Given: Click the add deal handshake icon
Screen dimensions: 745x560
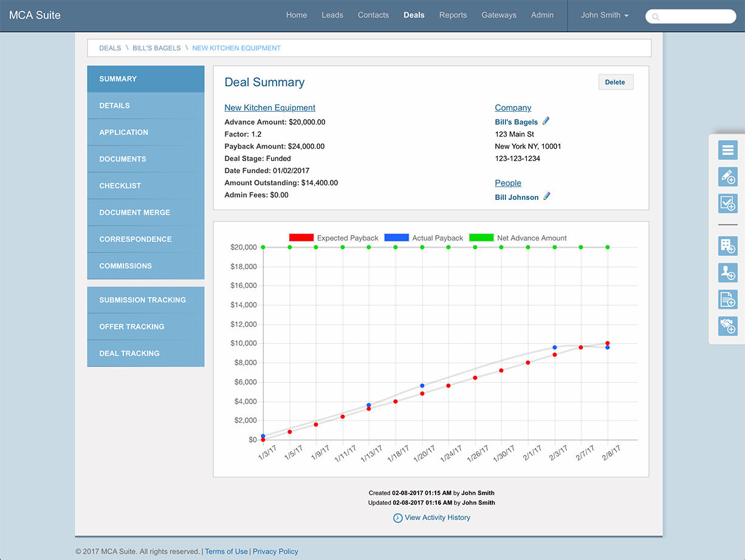Looking at the screenshot, I should (727, 326).
